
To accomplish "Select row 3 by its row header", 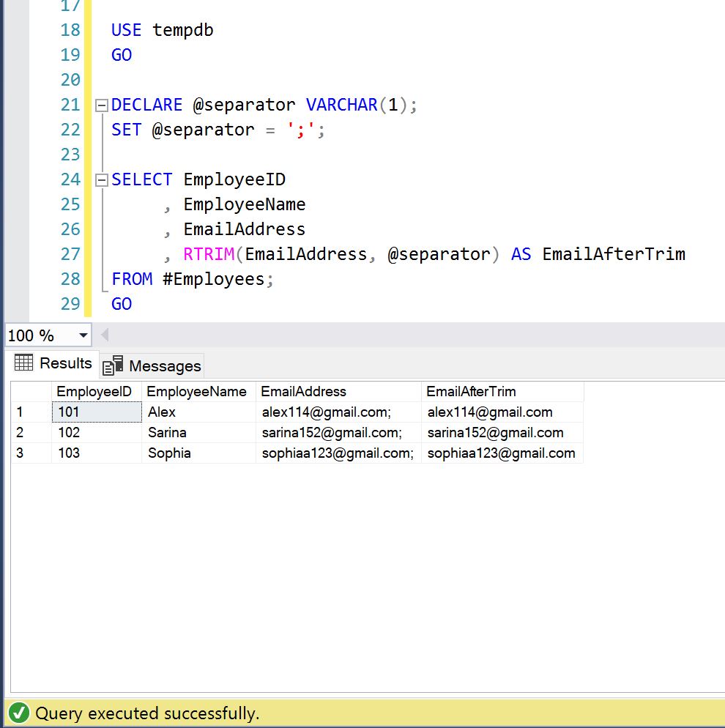I will point(31,453).
